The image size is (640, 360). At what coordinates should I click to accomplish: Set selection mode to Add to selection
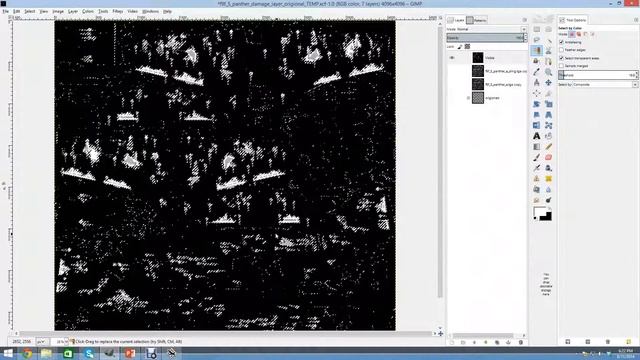tap(579, 34)
